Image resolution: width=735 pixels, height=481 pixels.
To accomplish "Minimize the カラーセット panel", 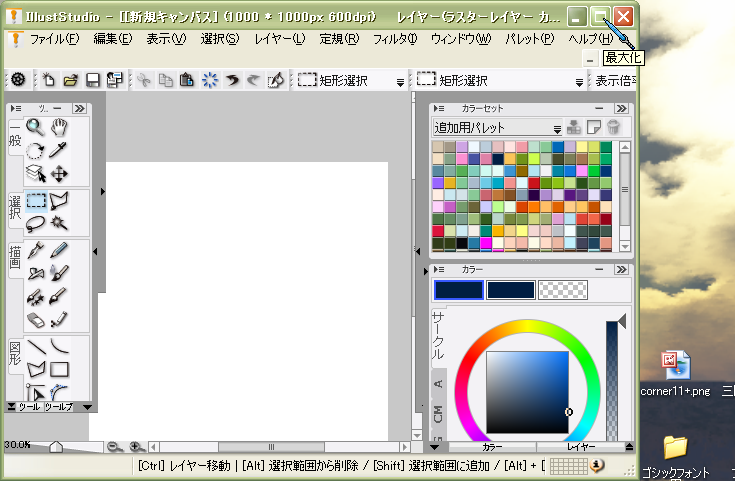I will pos(599,108).
